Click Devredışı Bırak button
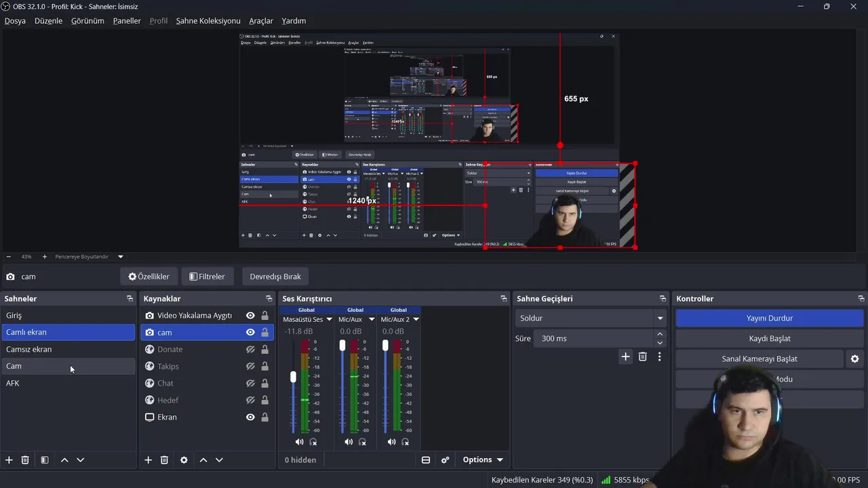Screen dimensions: 868x488 pos(275,277)
